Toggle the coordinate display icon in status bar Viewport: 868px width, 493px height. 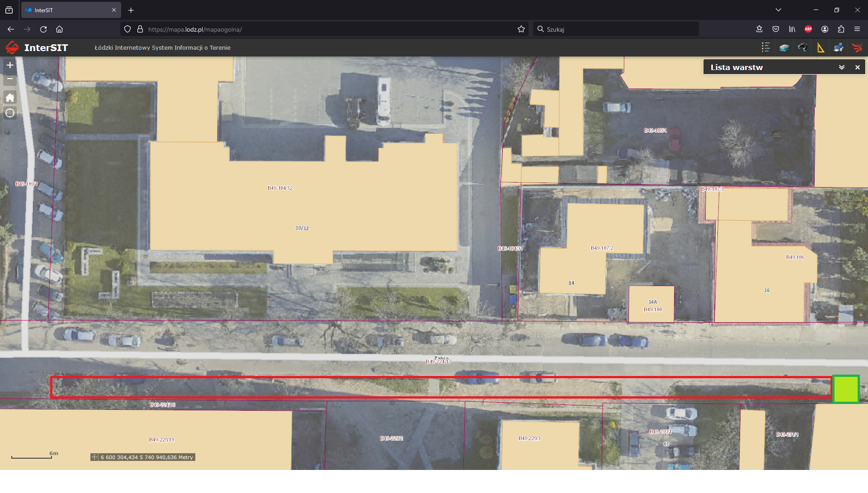tap(94, 457)
